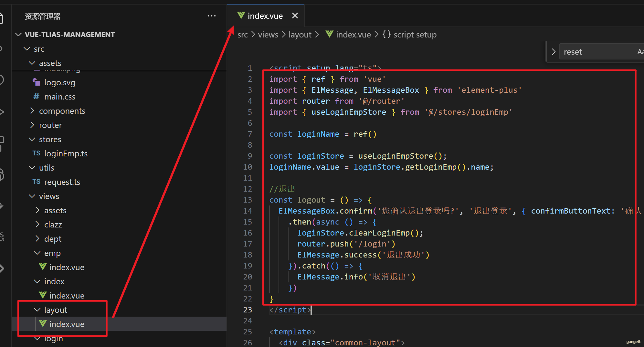The height and width of the screenshot is (347, 644).
Task: Open index.vue under emp folder
Action: pyautogui.click(x=67, y=267)
